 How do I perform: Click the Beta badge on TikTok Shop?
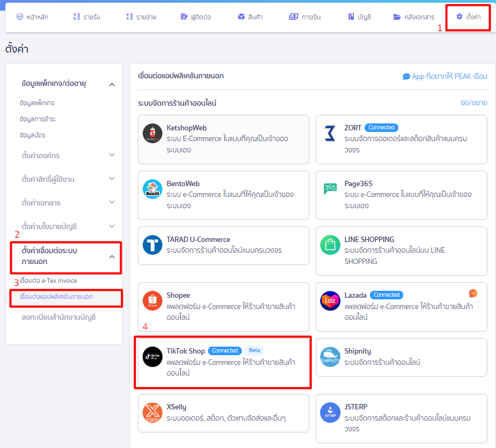254,350
